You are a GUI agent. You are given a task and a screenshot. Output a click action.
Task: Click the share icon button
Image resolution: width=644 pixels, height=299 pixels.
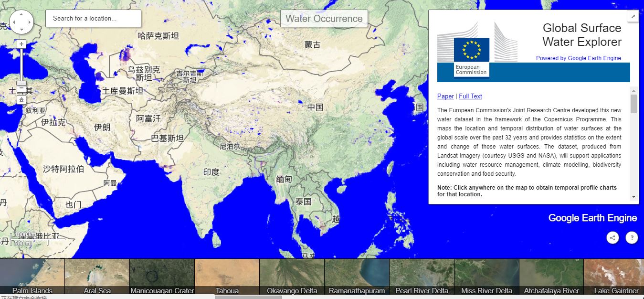[x=613, y=237]
